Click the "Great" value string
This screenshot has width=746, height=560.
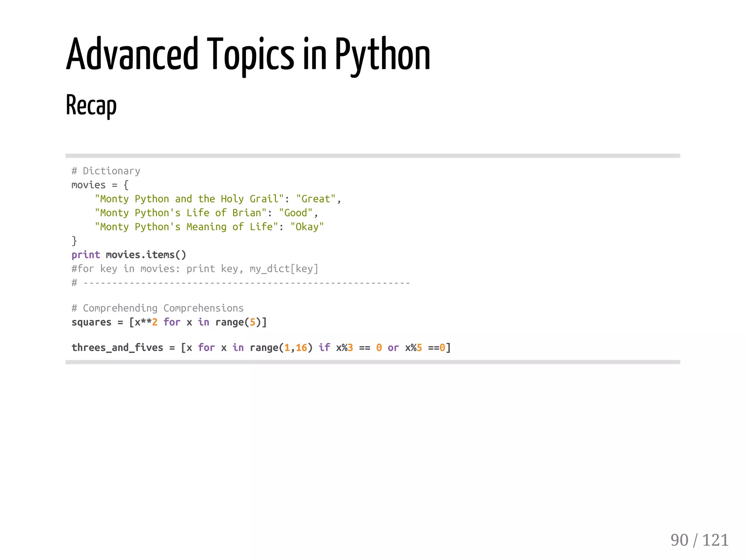(x=315, y=199)
